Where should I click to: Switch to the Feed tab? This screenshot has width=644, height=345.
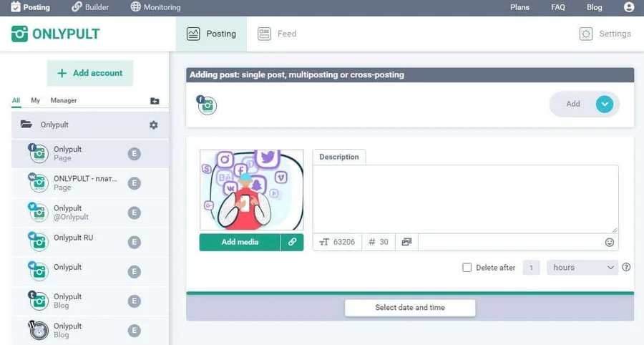point(278,34)
